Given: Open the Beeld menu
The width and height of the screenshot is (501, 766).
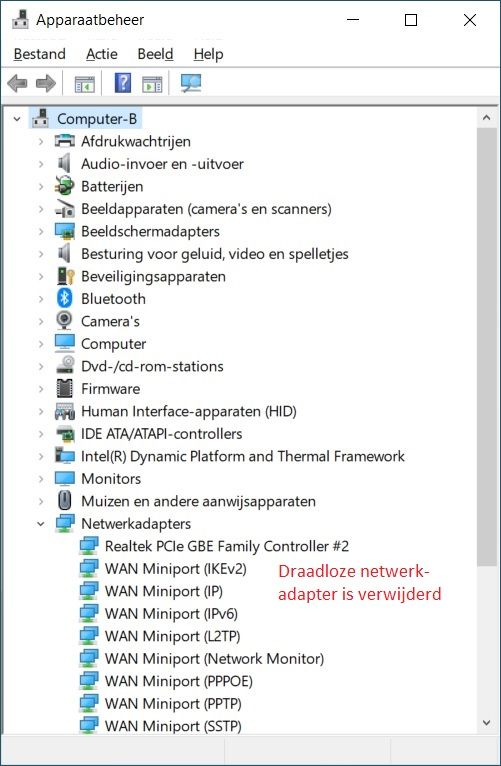Looking at the screenshot, I should coord(155,54).
